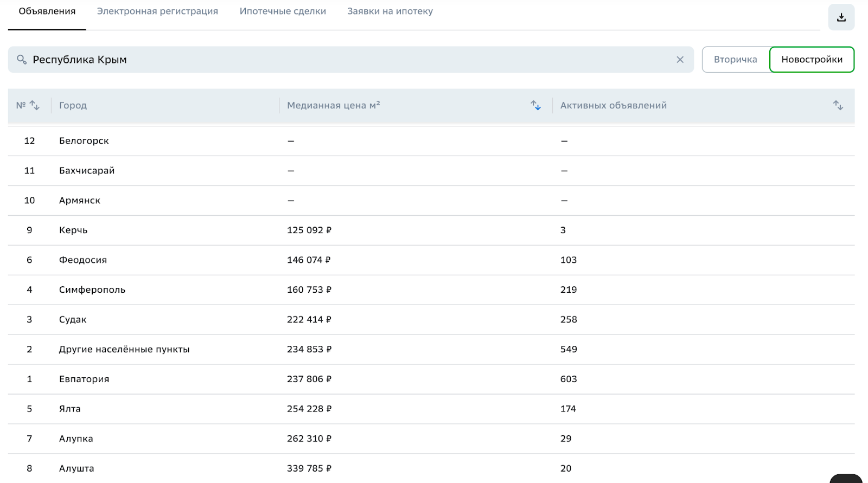Click the number 11 in Бахчисарай row

[29, 171]
